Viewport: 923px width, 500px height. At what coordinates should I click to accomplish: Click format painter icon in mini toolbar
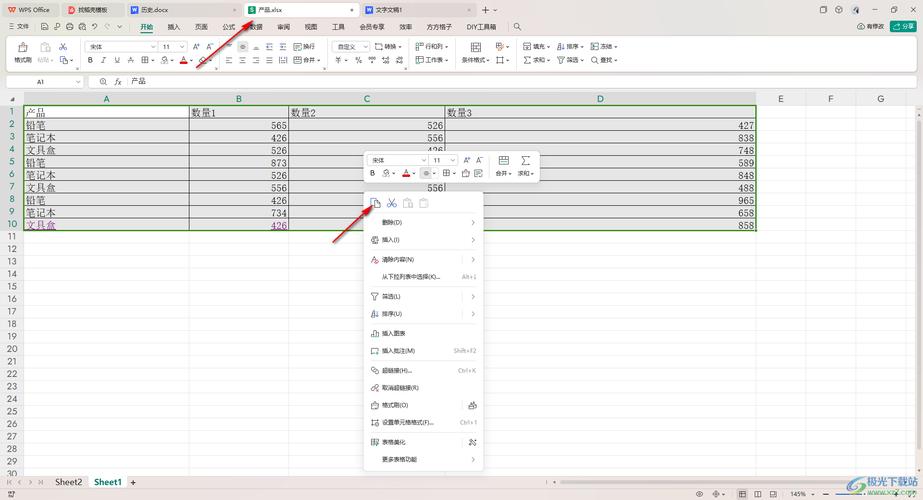pos(466,173)
